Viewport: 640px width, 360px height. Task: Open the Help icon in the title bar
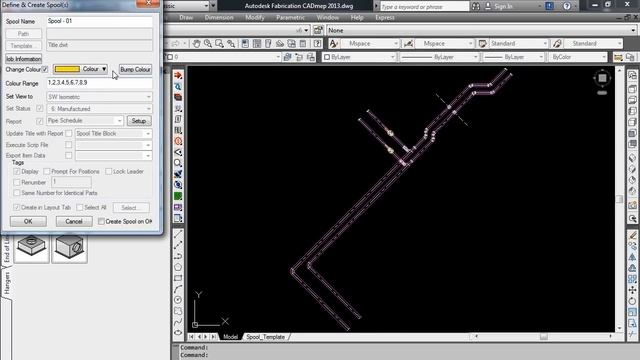click(567, 6)
